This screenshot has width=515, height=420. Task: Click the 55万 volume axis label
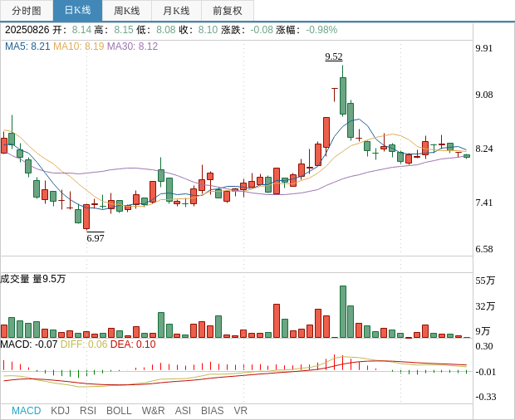(485, 281)
